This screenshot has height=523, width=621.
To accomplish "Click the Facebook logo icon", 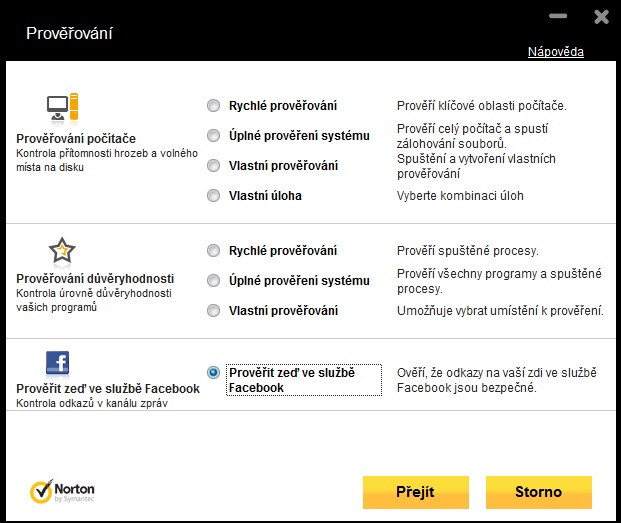I will pos(57,362).
